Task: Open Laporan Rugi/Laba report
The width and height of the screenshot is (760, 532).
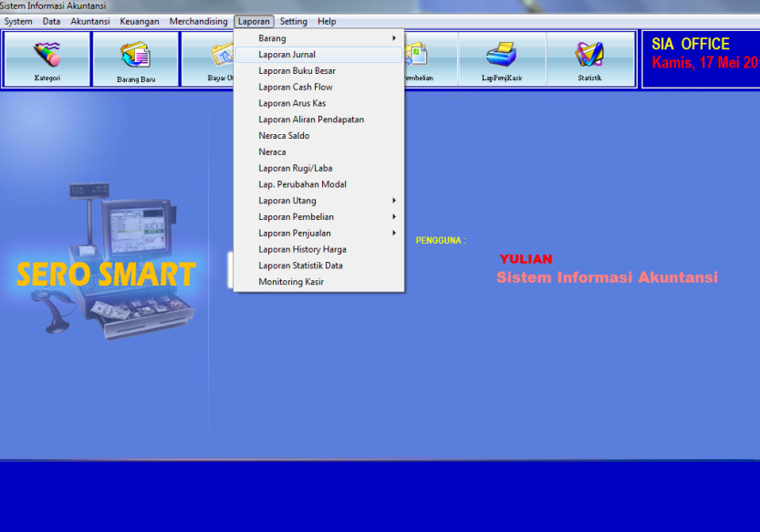Action: (296, 169)
